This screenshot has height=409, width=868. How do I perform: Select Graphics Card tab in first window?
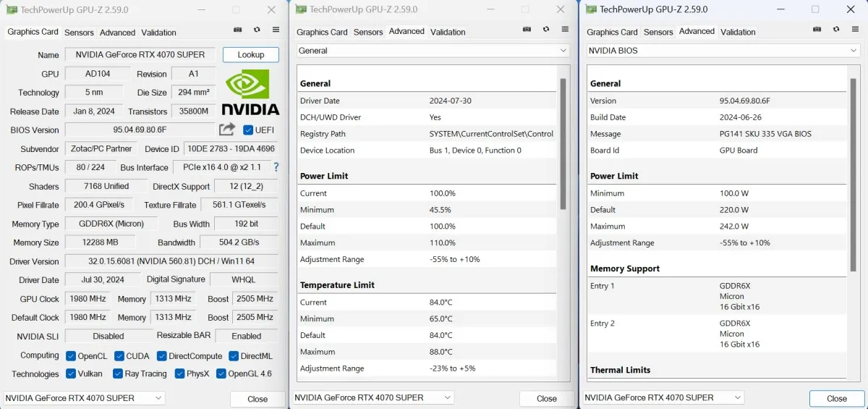33,32
